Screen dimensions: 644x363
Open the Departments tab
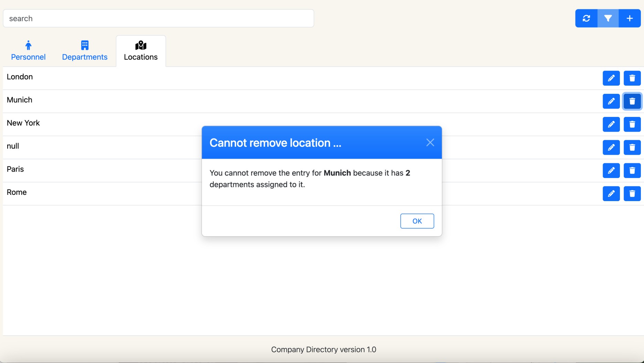click(x=85, y=51)
